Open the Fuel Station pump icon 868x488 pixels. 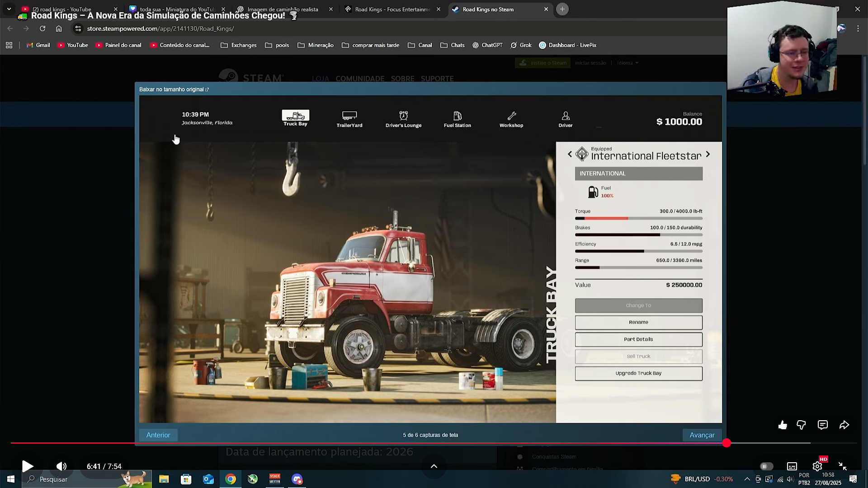458,116
